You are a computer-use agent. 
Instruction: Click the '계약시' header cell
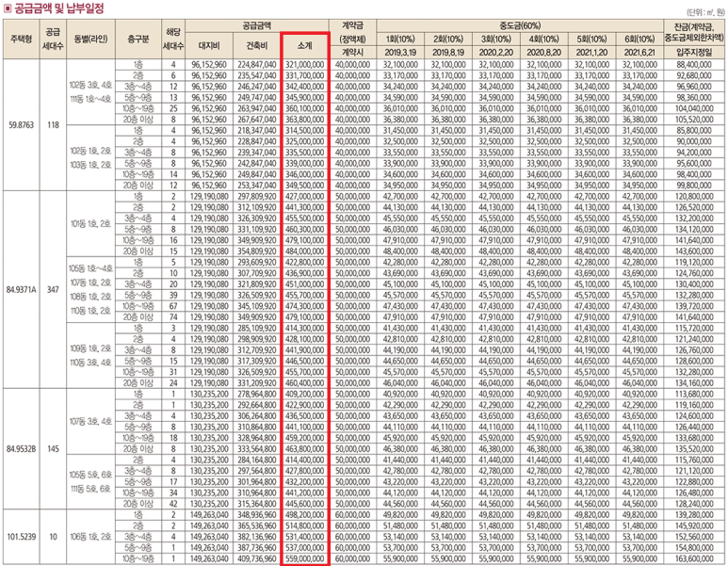pos(352,53)
